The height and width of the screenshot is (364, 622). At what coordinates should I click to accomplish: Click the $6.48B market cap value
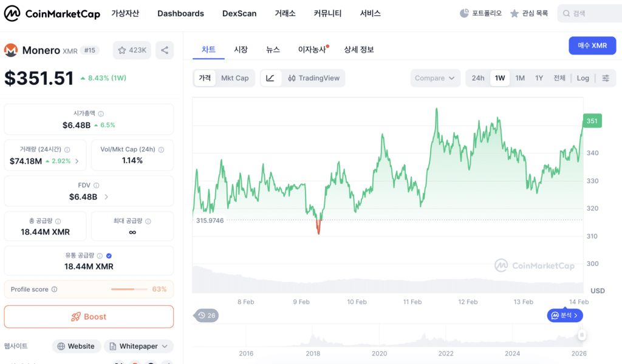tap(76, 126)
